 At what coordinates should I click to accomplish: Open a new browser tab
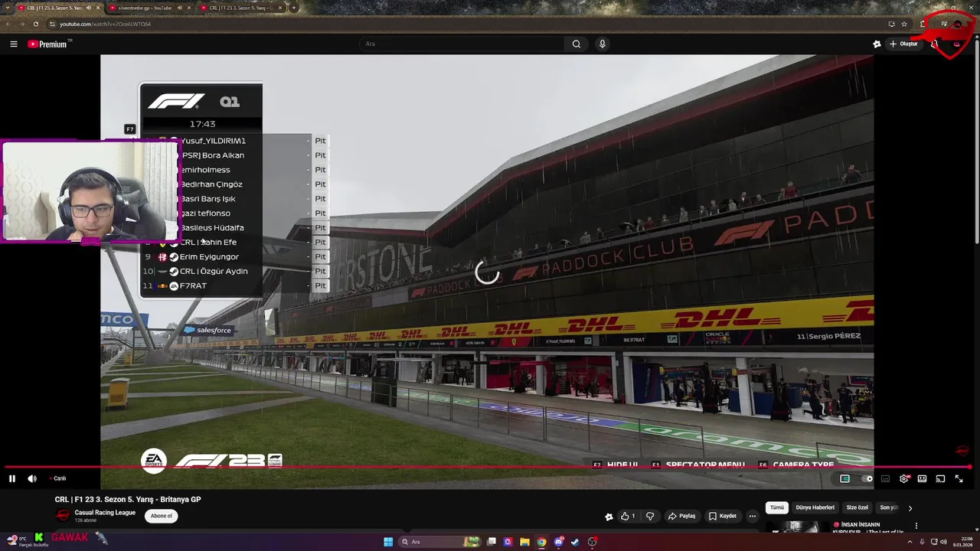(x=294, y=8)
